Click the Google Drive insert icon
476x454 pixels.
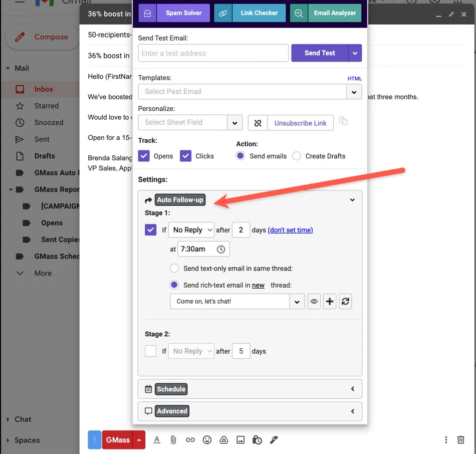click(224, 440)
